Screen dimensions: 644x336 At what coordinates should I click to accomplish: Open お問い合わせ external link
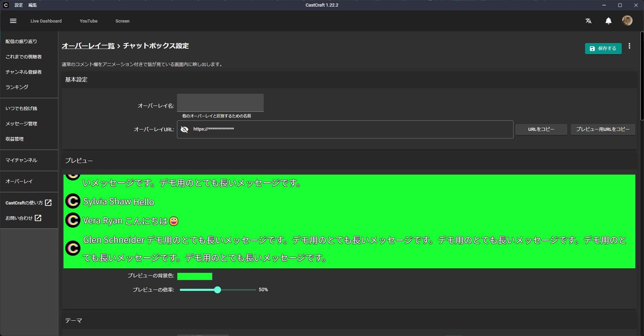(23, 218)
